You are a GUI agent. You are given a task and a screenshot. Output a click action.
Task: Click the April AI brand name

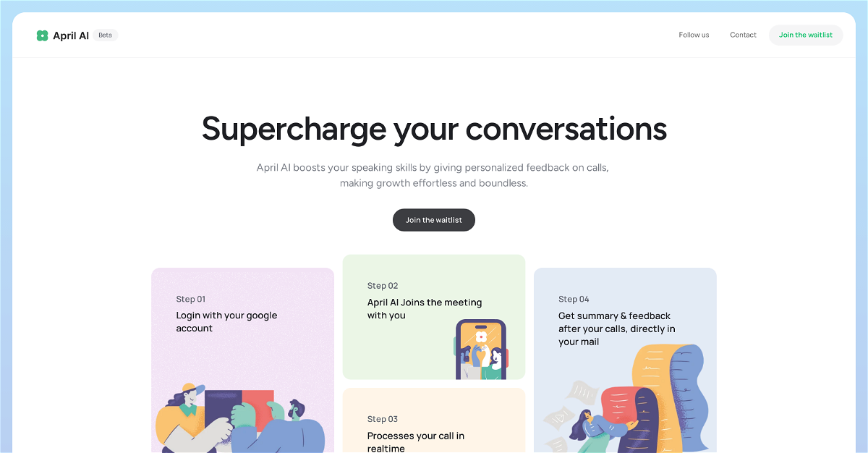[x=71, y=35]
